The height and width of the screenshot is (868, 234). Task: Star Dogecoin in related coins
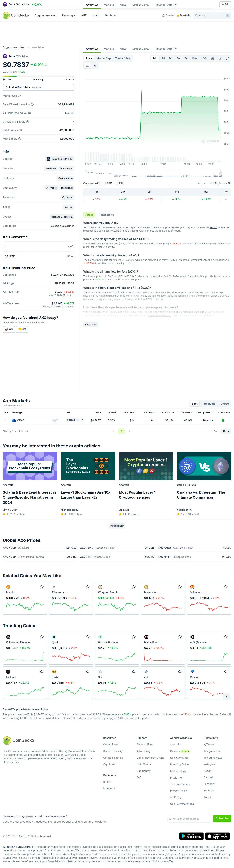coord(180,587)
